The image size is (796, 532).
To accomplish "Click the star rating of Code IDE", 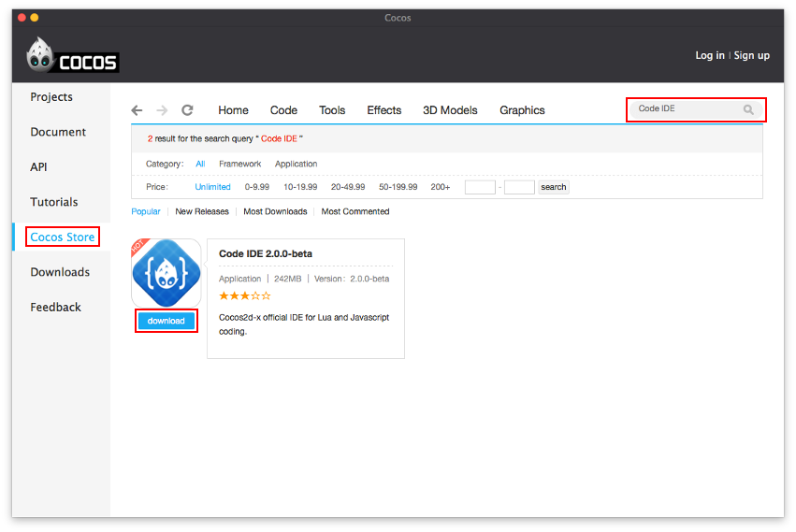I will [x=245, y=295].
